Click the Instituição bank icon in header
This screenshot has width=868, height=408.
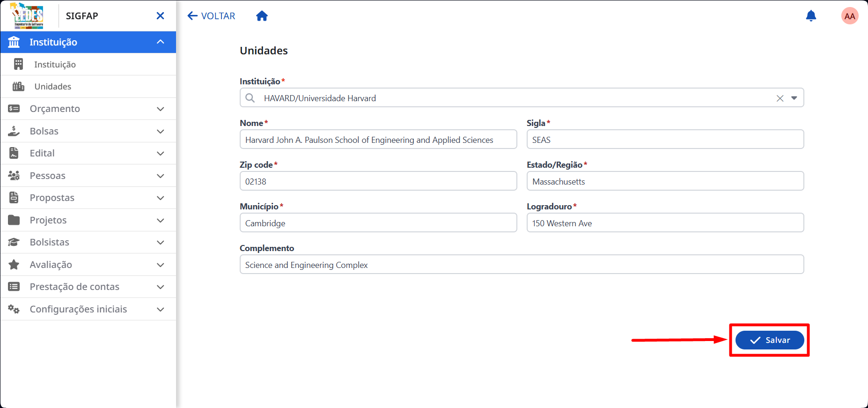(14, 42)
